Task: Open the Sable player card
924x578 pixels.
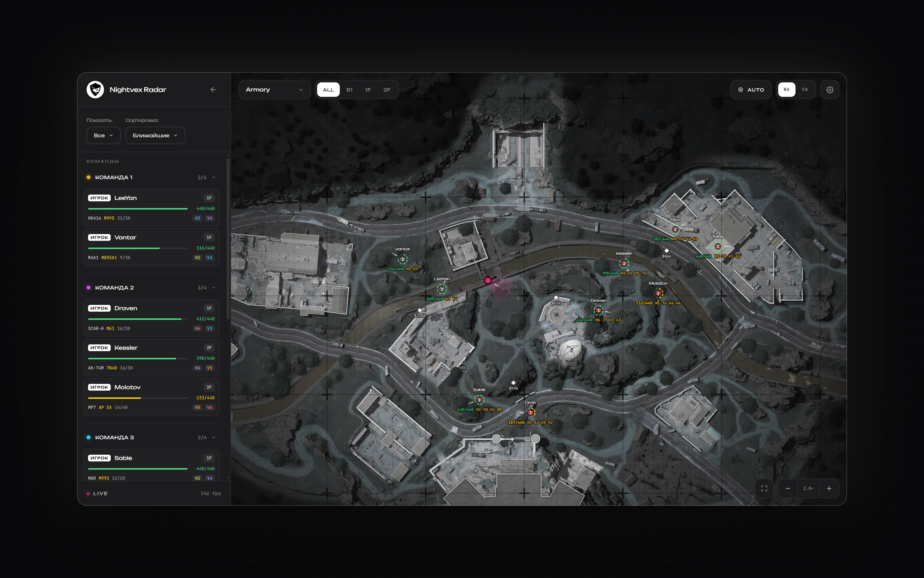Action: [x=151, y=465]
